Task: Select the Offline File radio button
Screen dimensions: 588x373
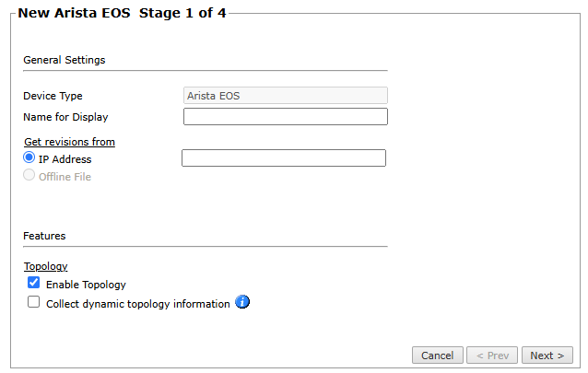Action: click(x=29, y=176)
